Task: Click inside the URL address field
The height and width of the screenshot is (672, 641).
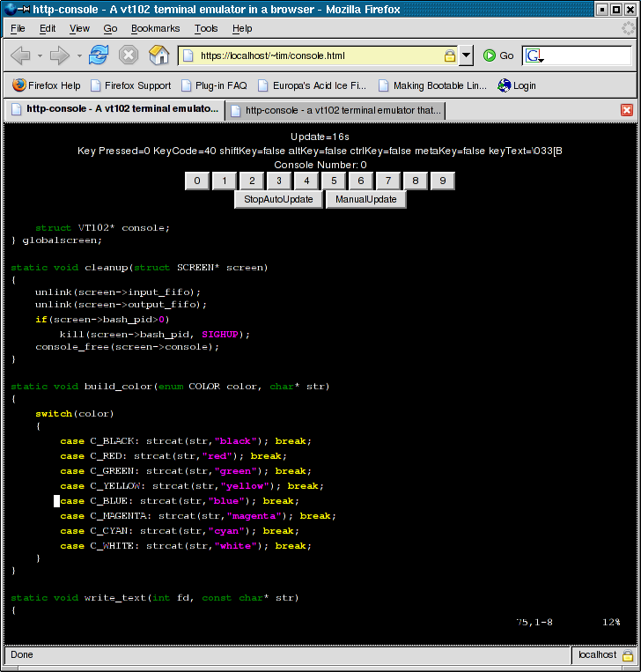Action: (317, 55)
